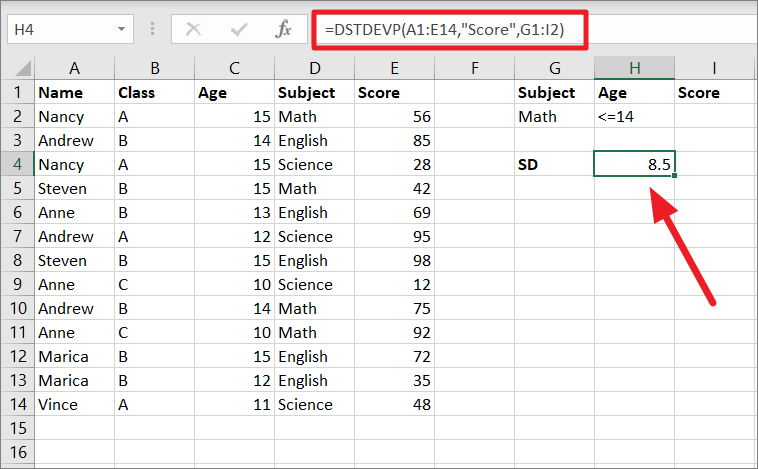Select column E header
Image resolution: width=758 pixels, height=469 pixels.
click(394, 68)
